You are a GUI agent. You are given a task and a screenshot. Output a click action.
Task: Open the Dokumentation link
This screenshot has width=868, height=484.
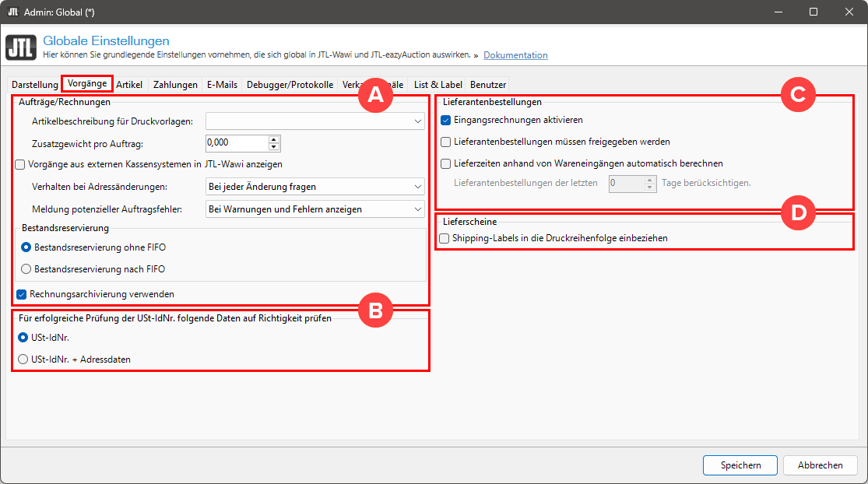(x=515, y=55)
